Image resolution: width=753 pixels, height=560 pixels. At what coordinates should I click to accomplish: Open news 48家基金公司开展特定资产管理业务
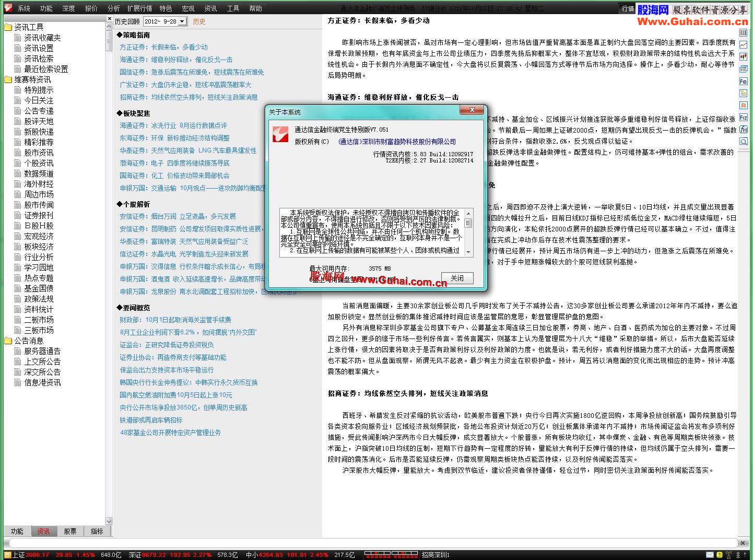(x=170, y=433)
